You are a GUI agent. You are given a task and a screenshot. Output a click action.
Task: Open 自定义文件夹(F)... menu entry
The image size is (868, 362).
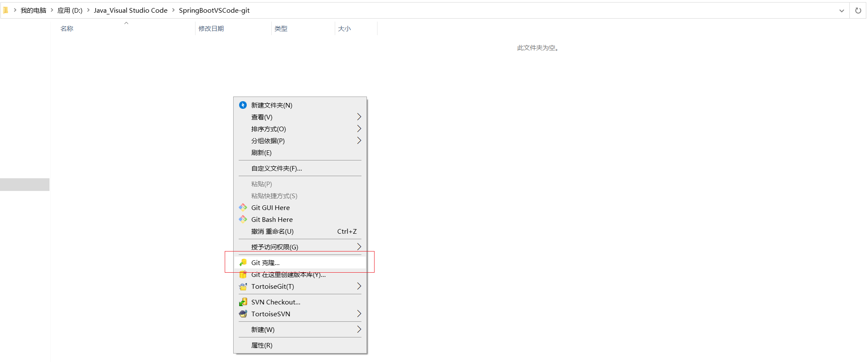(300, 168)
